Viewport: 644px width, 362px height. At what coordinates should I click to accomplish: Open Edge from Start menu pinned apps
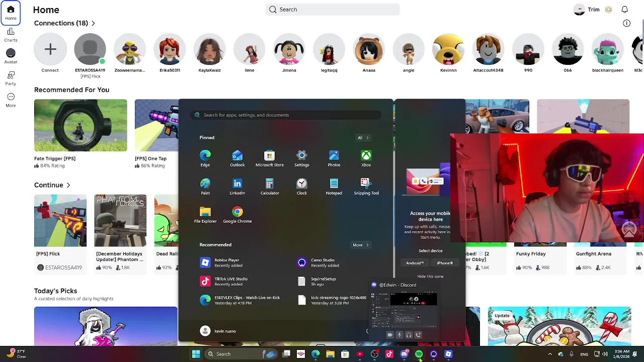coord(205,158)
